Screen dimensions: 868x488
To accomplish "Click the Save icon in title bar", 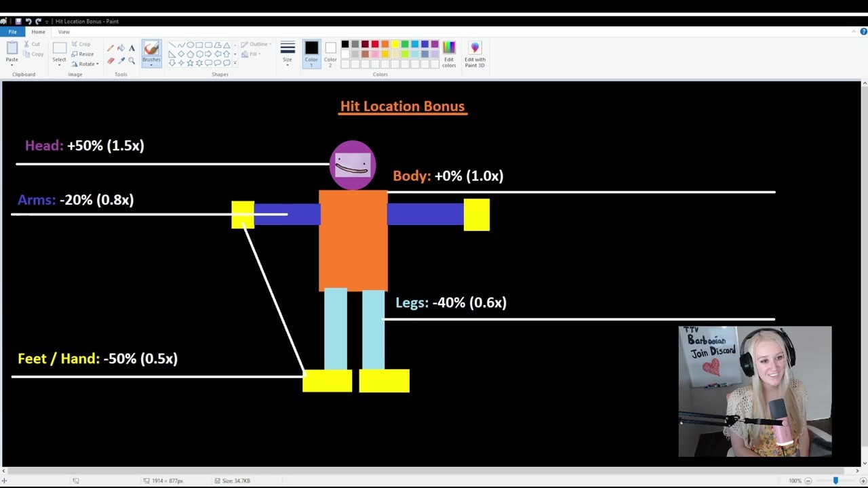I will [x=18, y=21].
